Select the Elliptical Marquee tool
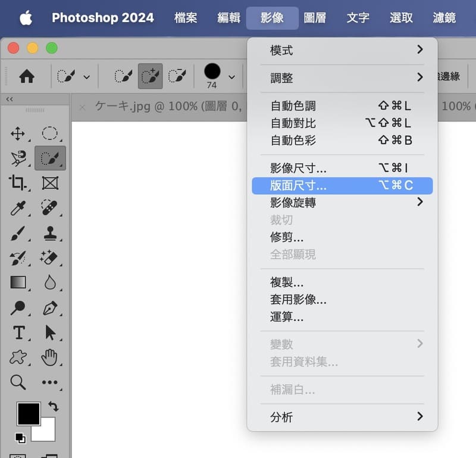This screenshot has width=476, height=458. pyautogui.click(x=49, y=133)
